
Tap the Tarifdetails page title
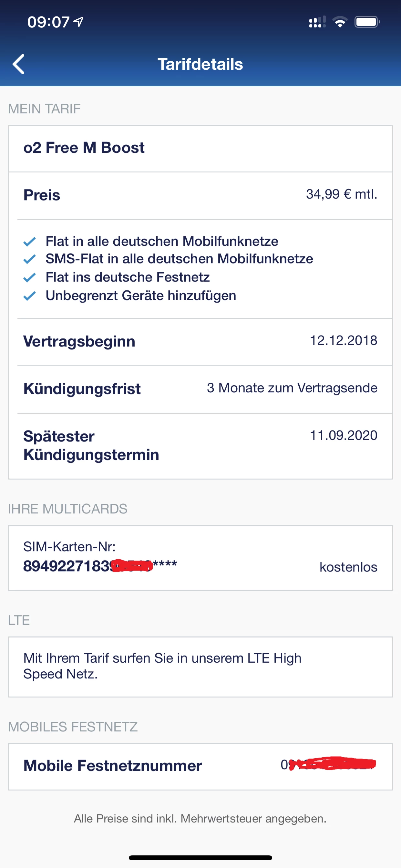point(200,64)
